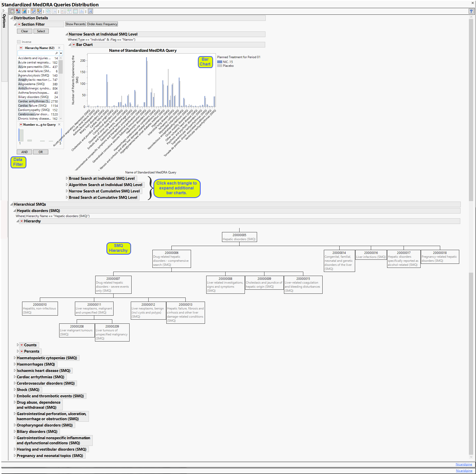
Task: Click the document with globe toolbar icon
Action: (24, 11)
